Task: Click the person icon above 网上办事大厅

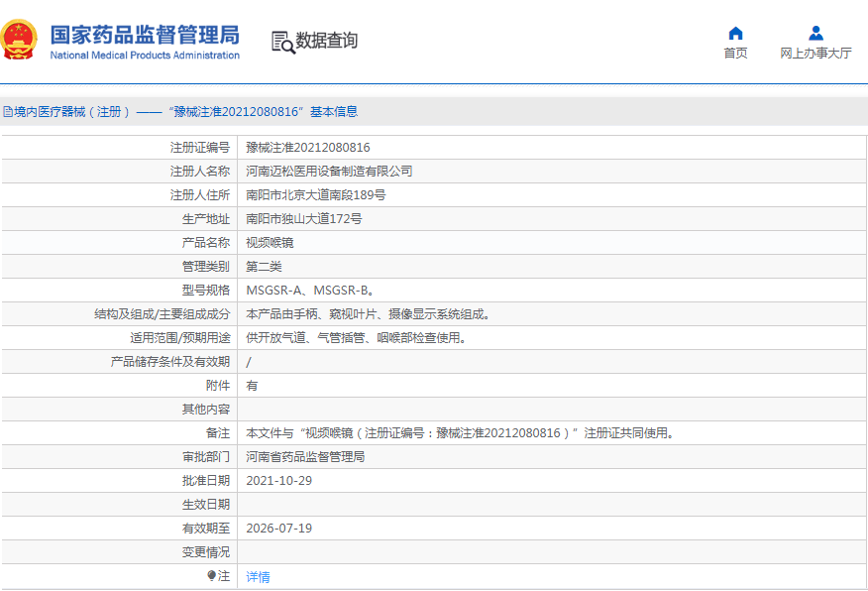Action: pyautogui.click(x=815, y=33)
